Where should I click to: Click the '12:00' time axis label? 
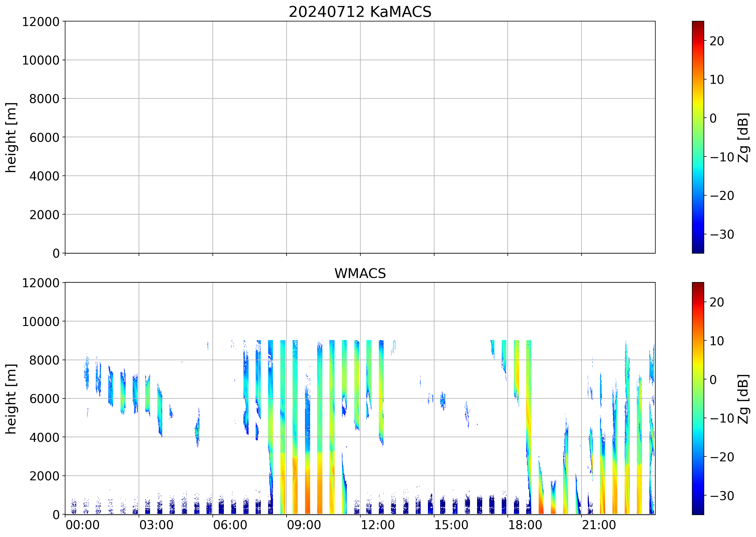point(377,525)
